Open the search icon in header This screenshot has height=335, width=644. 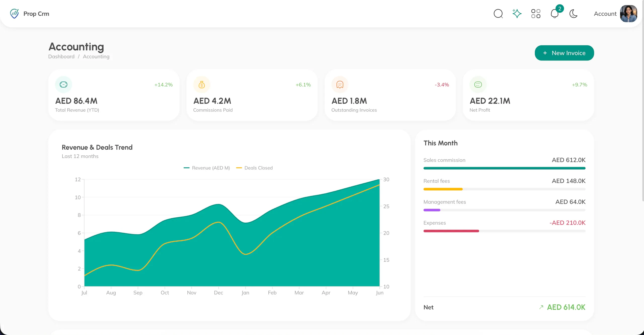[x=498, y=14]
